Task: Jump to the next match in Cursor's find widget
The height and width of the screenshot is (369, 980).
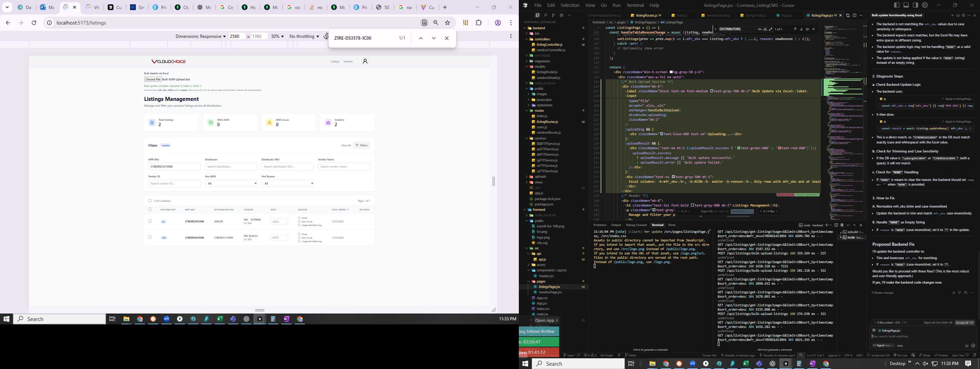Action: point(801,29)
